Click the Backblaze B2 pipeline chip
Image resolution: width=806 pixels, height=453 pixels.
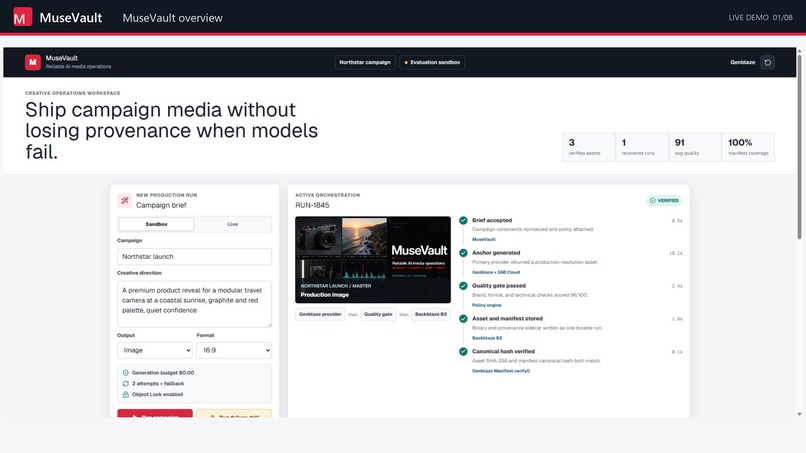click(x=431, y=314)
